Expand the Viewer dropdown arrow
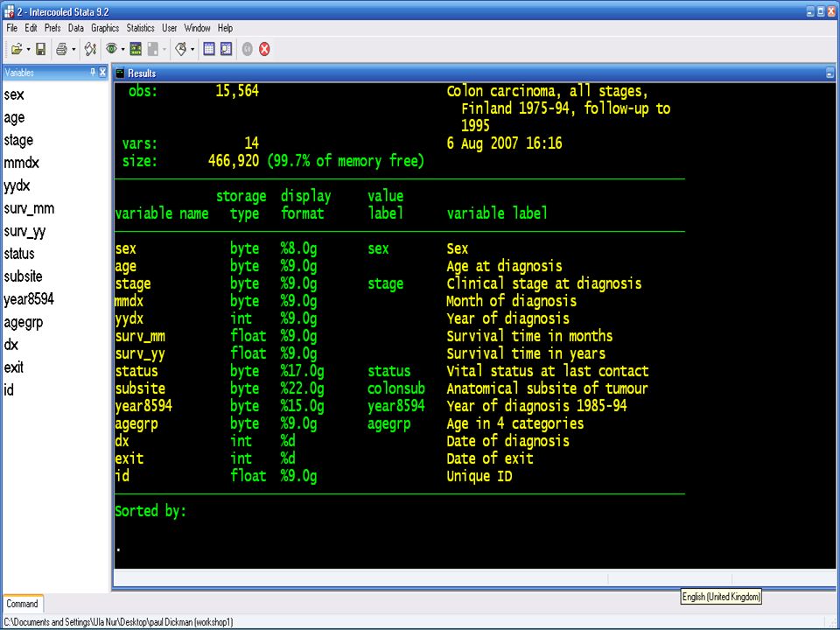Viewport: 840px width, 630px height. [122, 49]
